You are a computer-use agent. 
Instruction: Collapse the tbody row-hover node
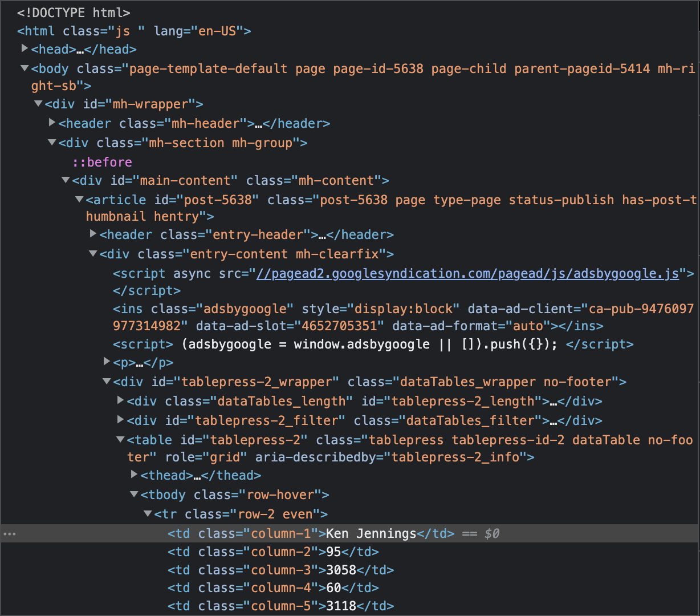134,494
